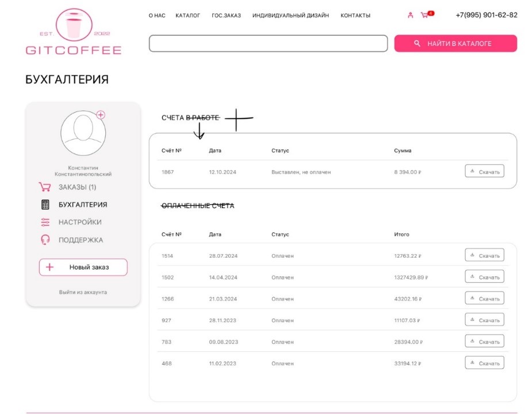Select invoice number 783

tap(166, 342)
